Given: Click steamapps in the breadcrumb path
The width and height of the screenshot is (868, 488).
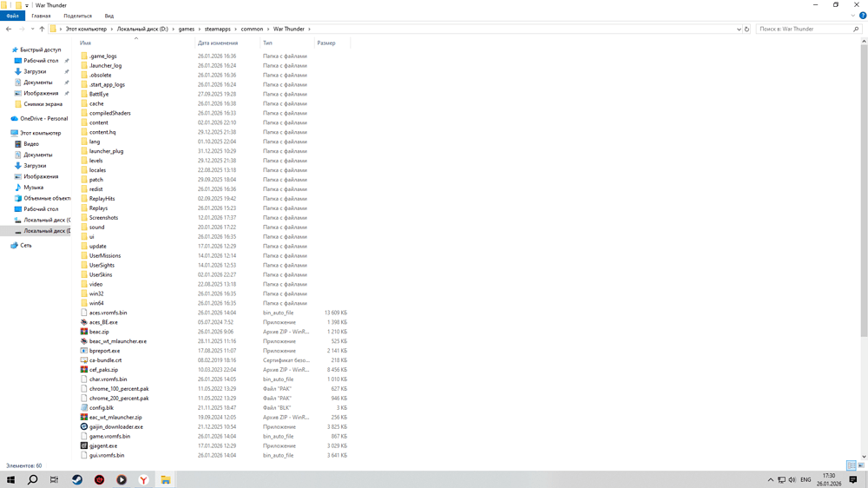Looking at the screenshot, I should coord(217,29).
